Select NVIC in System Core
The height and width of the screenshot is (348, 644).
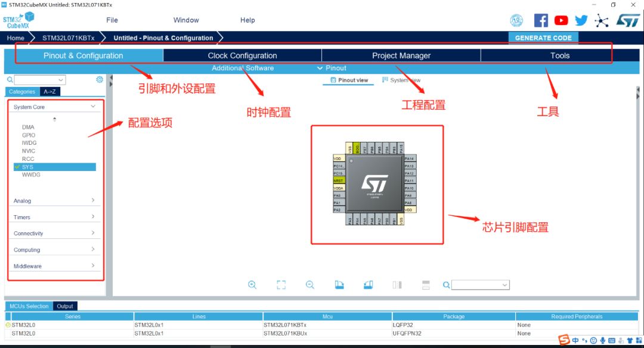coord(29,151)
